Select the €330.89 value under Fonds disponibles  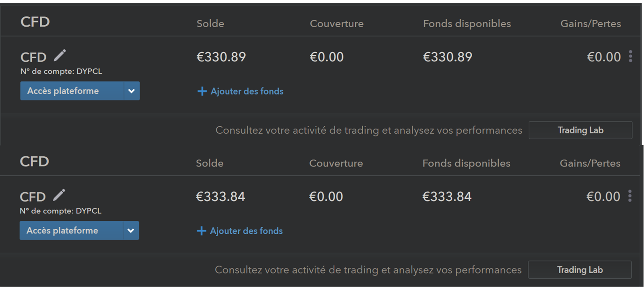click(x=447, y=57)
